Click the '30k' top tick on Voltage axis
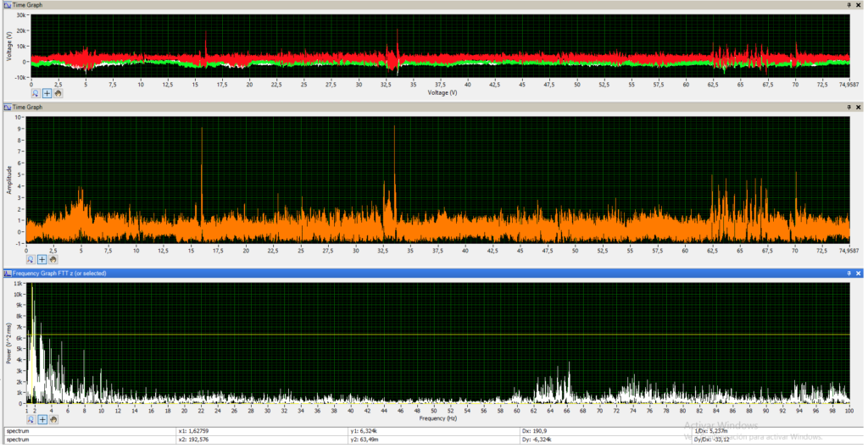Screen dimensions: 868x448 [22, 15]
